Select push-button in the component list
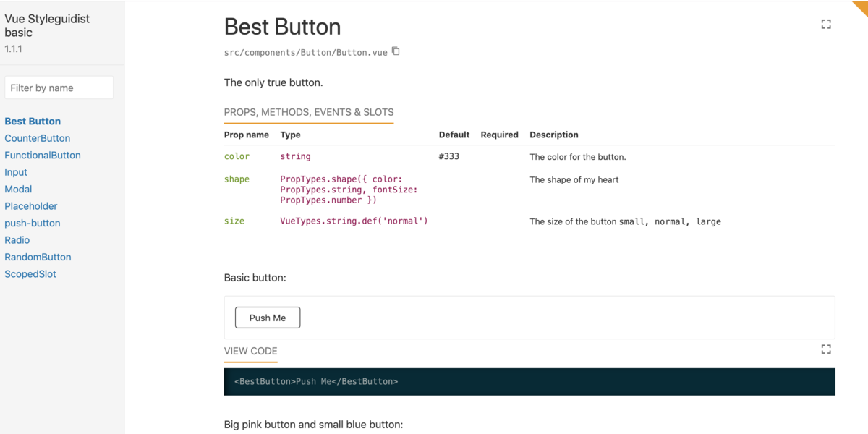The width and height of the screenshot is (868, 434). coord(33,223)
